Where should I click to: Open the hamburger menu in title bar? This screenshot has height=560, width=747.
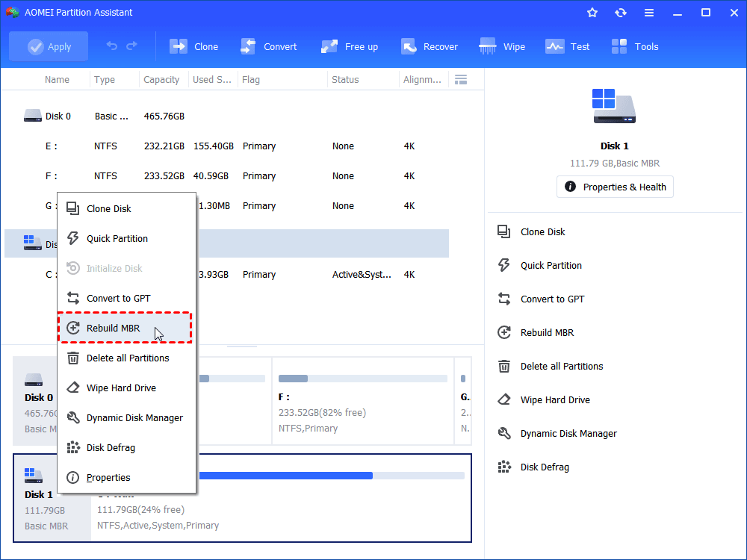click(649, 13)
